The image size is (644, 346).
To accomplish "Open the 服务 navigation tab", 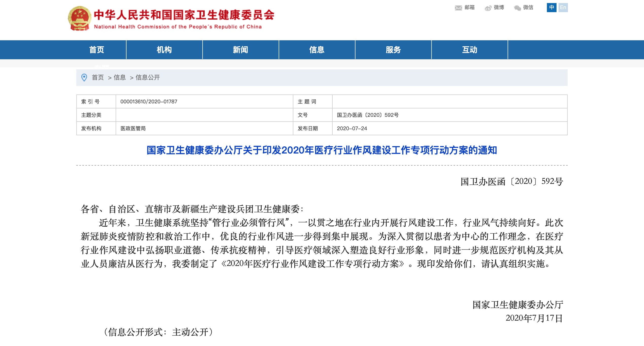I will click(x=393, y=50).
